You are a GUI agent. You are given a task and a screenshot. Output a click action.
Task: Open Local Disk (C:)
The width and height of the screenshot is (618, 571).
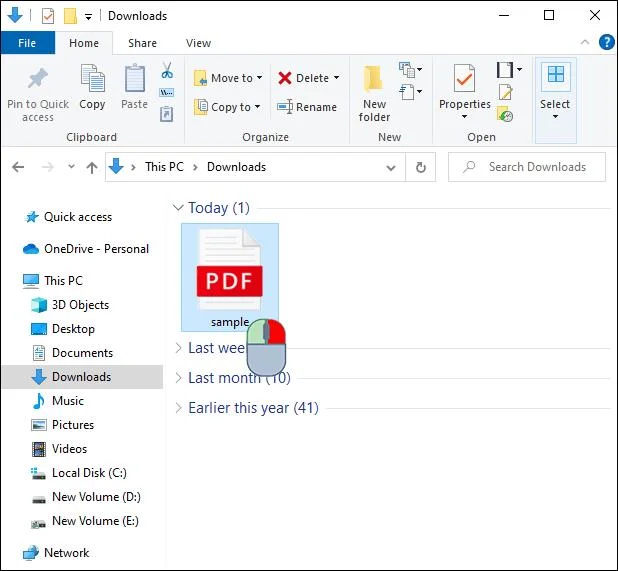coord(79,473)
